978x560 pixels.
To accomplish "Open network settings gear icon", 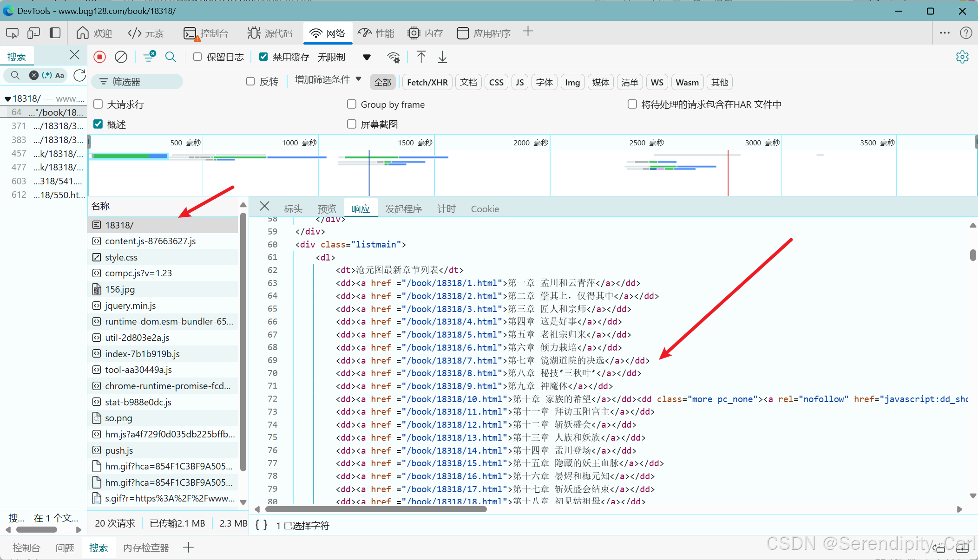I will [962, 57].
